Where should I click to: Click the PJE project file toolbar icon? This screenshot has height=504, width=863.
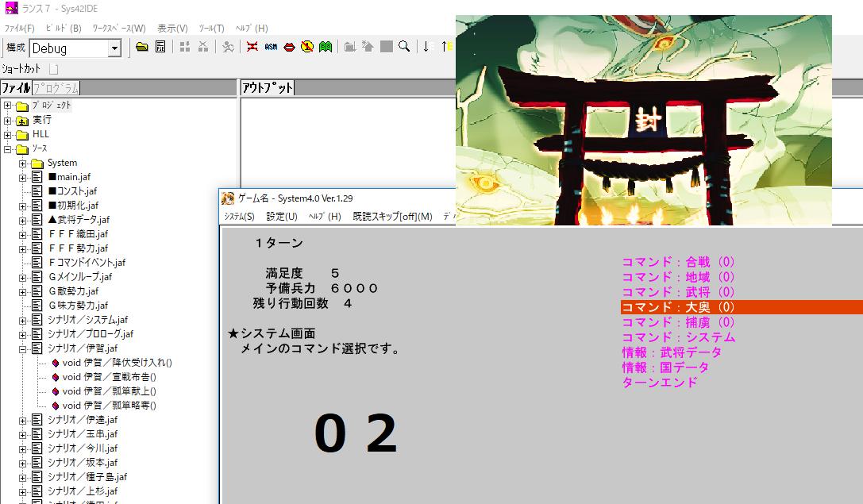click(160, 47)
